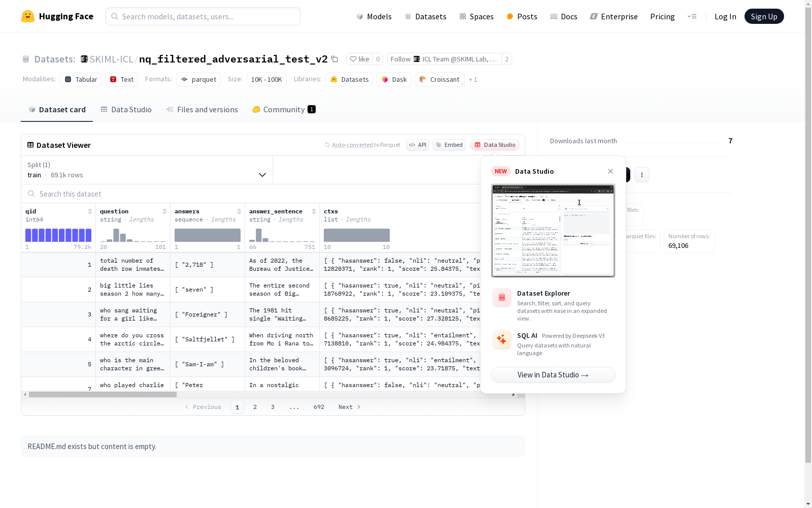812x508 pixels.
Task: Click the "Foreigner" answers cell
Action: coord(208,314)
